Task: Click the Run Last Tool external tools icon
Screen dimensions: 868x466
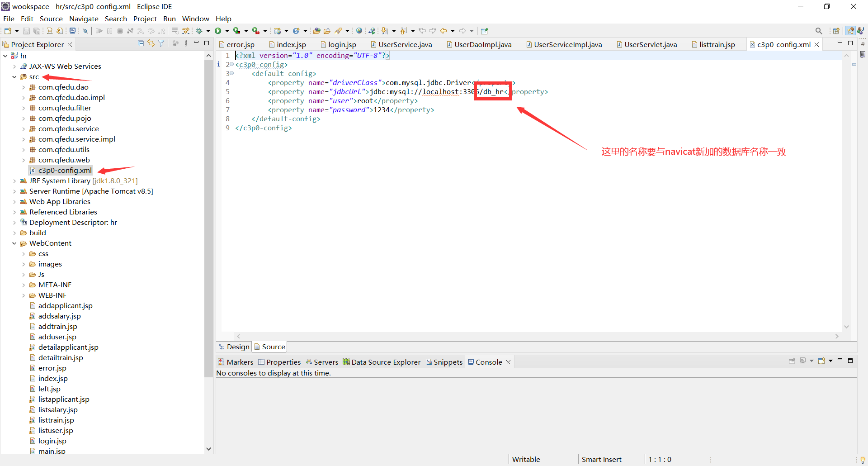Action: pos(256,31)
